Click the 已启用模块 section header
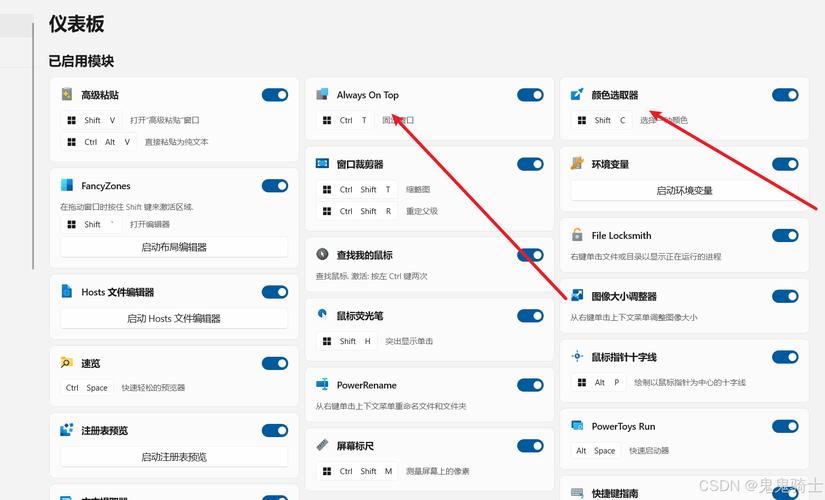The height and width of the screenshot is (500, 825). 81,61
